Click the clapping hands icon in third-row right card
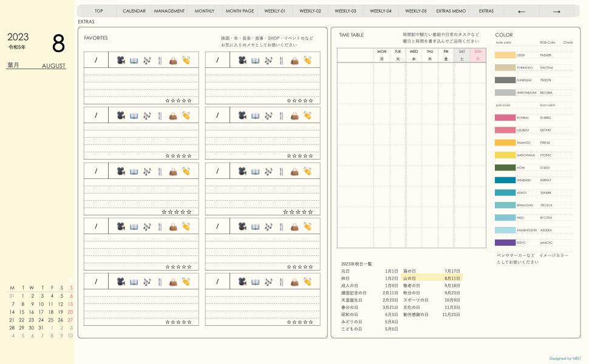Viewport: 589px width, 364px height. [308, 171]
